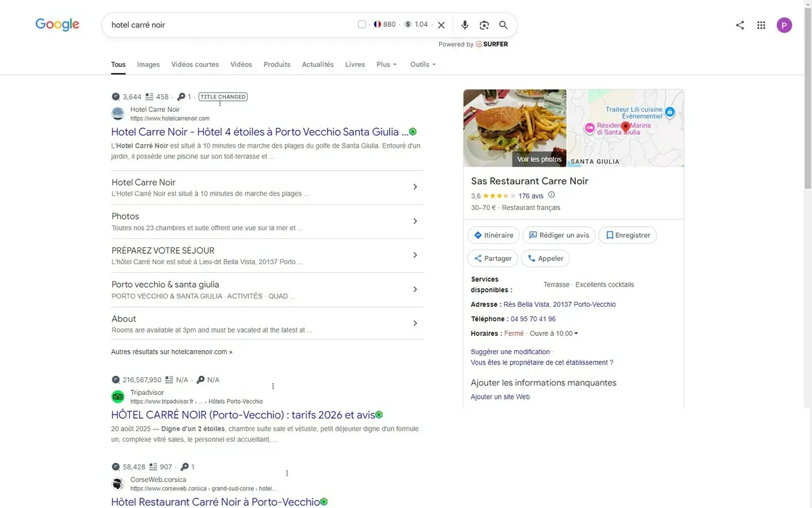Click the French flag volume icon
The width and height of the screenshot is (812, 508).
click(x=377, y=24)
